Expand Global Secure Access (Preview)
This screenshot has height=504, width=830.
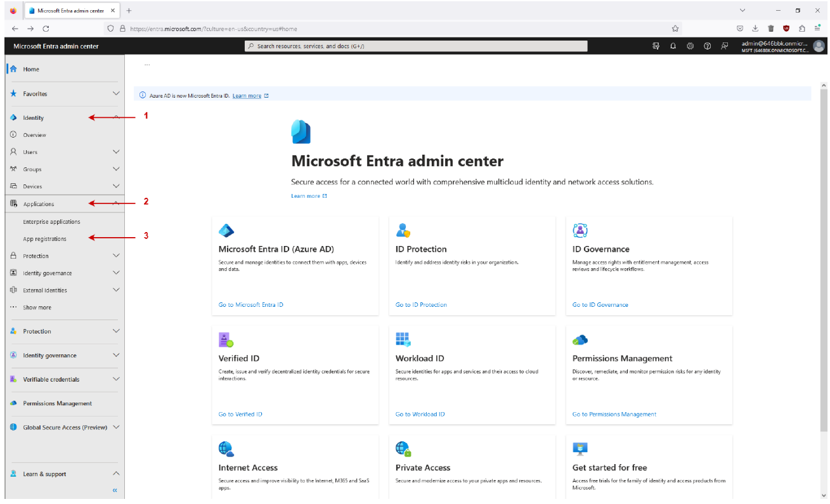point(116,427)
